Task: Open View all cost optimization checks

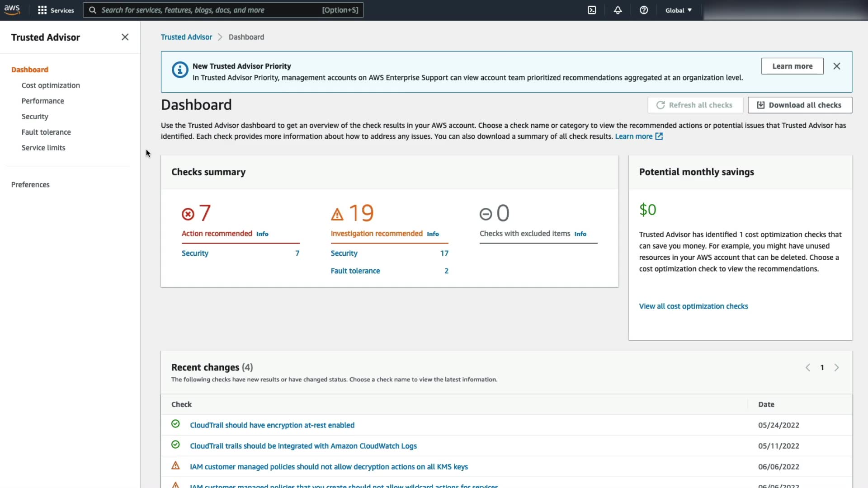Action: click(693, 306)
